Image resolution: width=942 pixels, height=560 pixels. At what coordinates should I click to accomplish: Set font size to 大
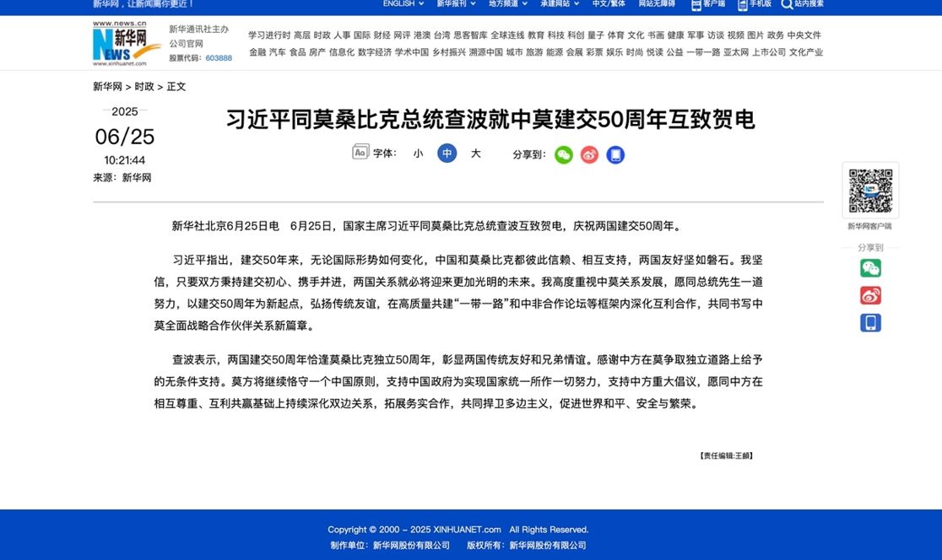point(476,153)
